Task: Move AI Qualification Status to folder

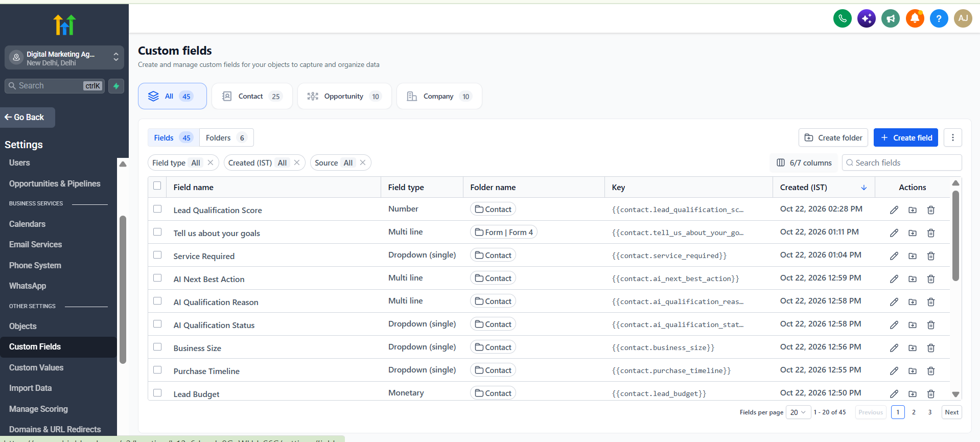Action: click(913, 325)
